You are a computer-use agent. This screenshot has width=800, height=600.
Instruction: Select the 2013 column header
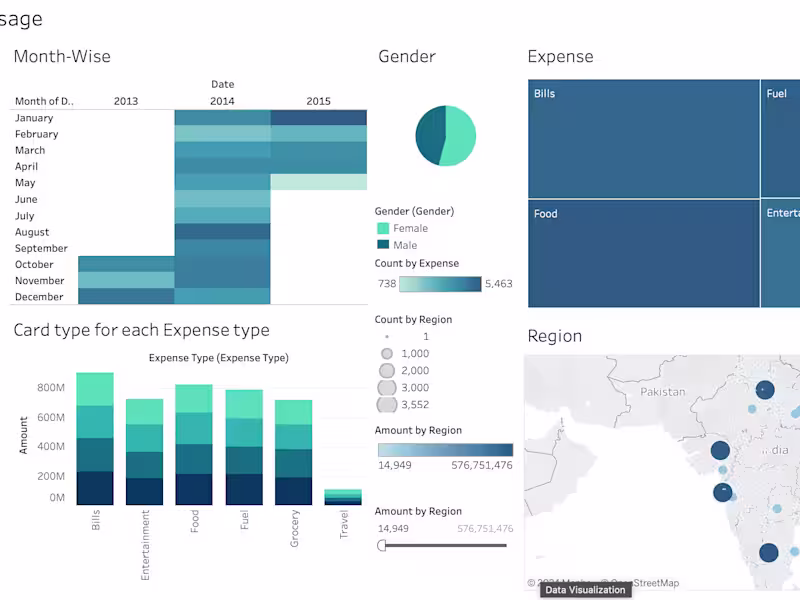[x=126, y=101]
